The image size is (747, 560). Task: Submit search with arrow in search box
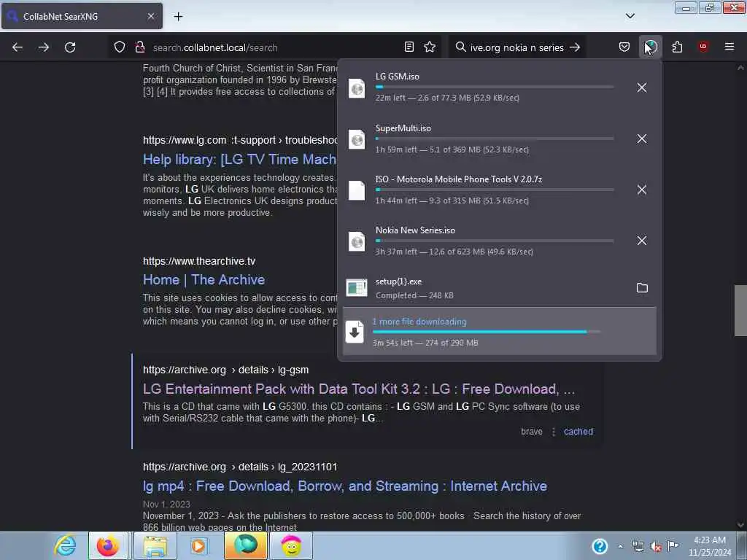point(575,47)
